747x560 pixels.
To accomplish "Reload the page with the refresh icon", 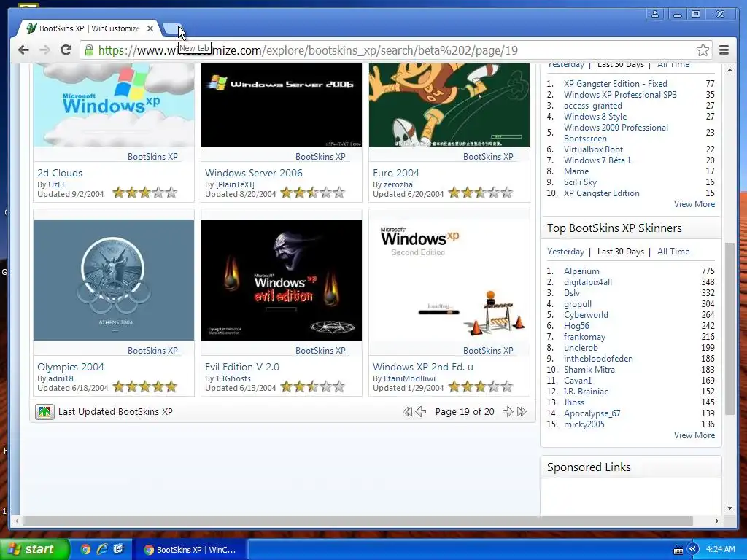I will [x=66, y=50].
